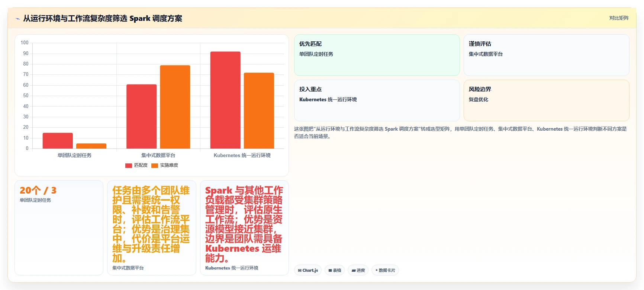Viewport: 644px width, 290px height.
Task: Click the 集中式数据平台 x-axis label
Action: tap(158, 155)
